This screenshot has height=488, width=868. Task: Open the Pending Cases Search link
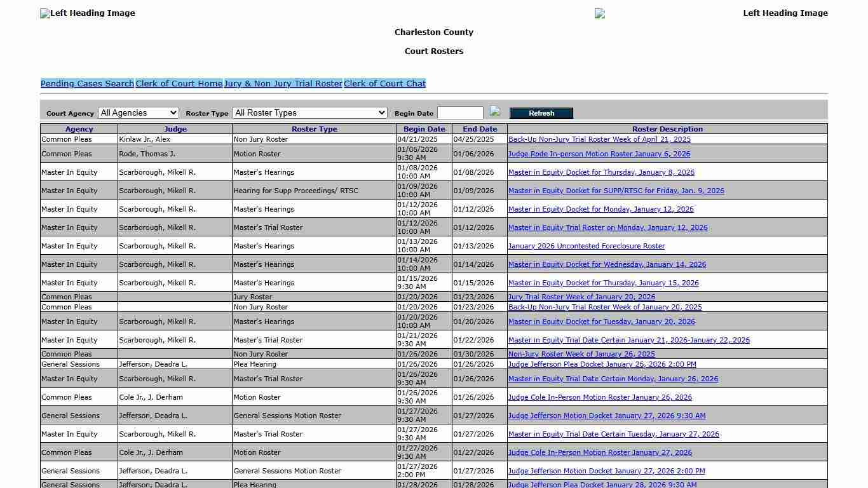[x=87, y=83]
